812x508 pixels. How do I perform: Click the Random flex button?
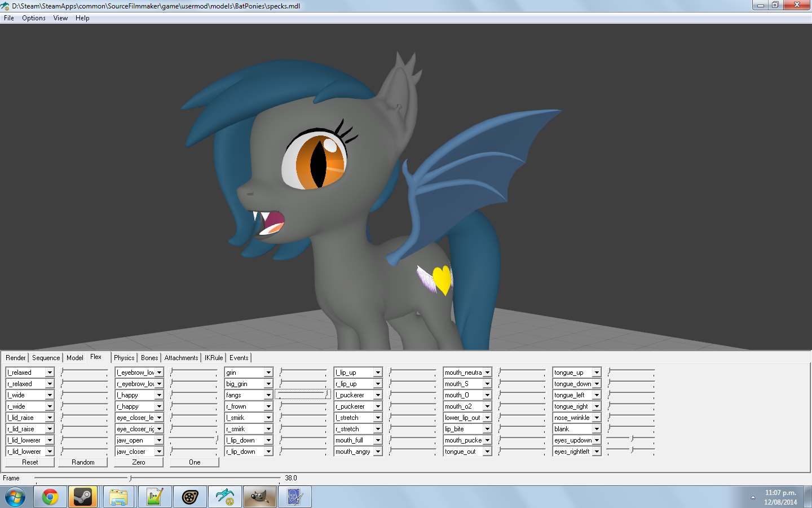pyautogui.click(x=83, y=462)
